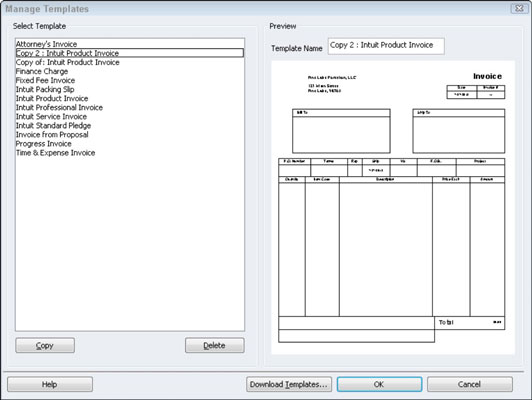Click the Cancel button

(x=470, y=384)
